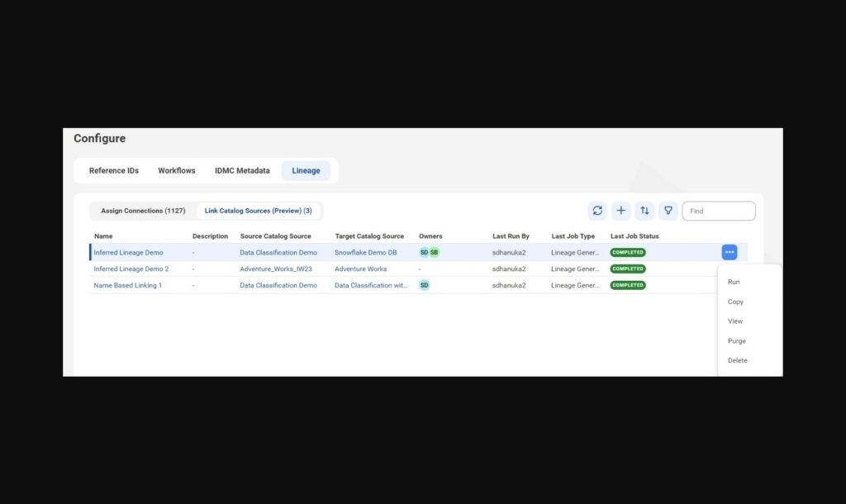Click sdhanuka2 in the Inferred Lineage Demo row
The width and height of the screenshot is (846, 504).
coord(509,253)
